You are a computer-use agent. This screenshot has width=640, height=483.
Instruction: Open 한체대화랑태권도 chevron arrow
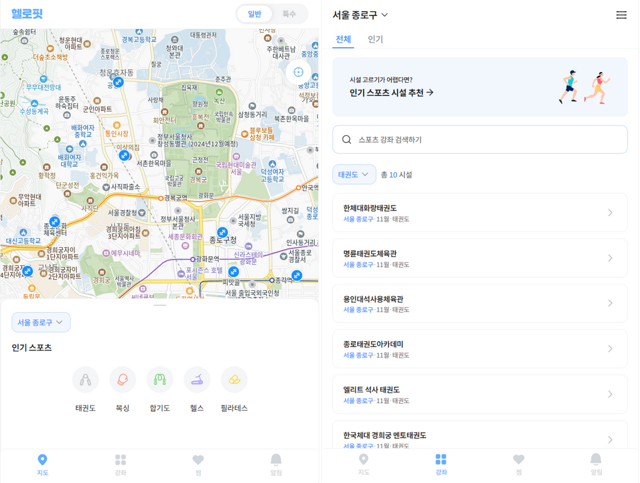tap(610, 212)
